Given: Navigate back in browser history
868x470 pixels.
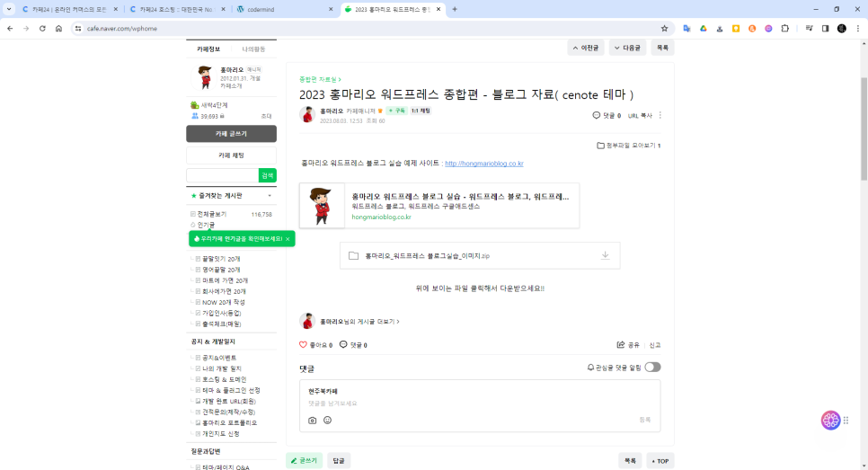Looking at the screenshot, I should 10,29.
